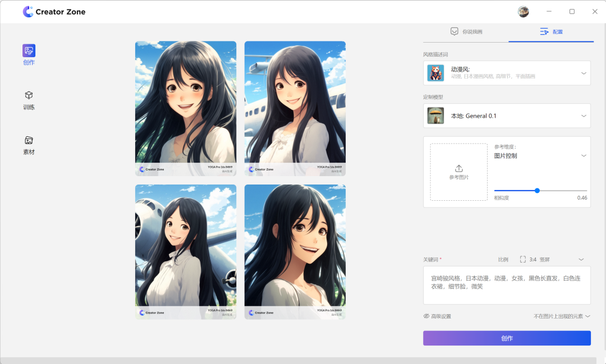
Task: Click the 相似度 slider handle
Action: (x=537, y=191)
